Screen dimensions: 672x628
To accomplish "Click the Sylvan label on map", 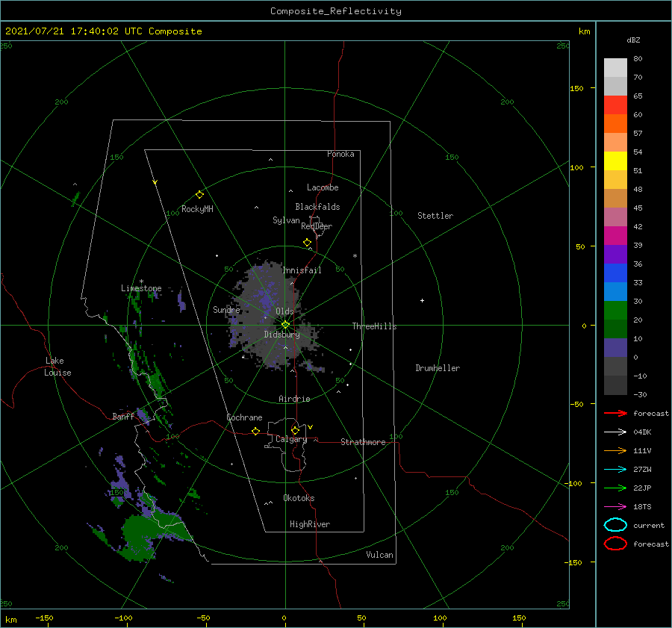I will coord(286,220).
